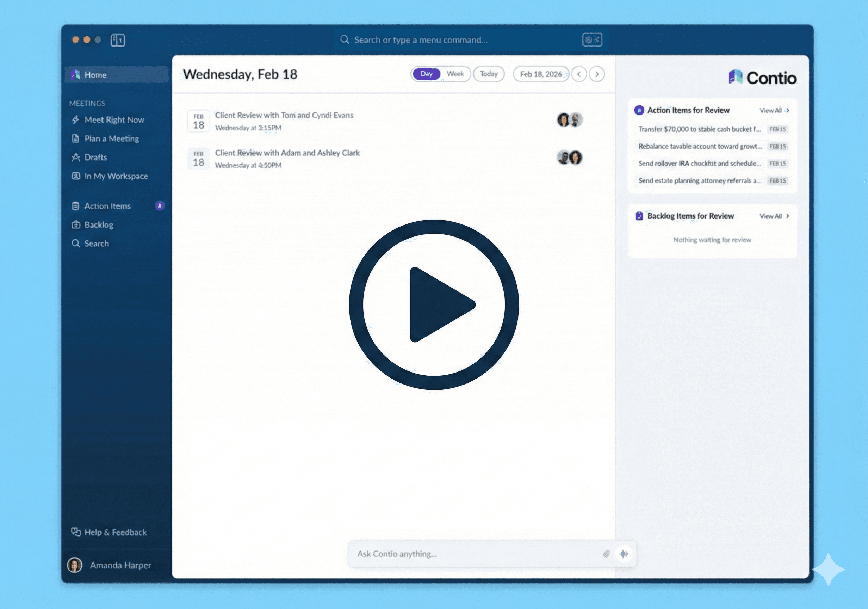The height and width of the screenshot is (609, 868).
Task: Toggle the sidebar panel icon
Action: click(x=118, y=40)
